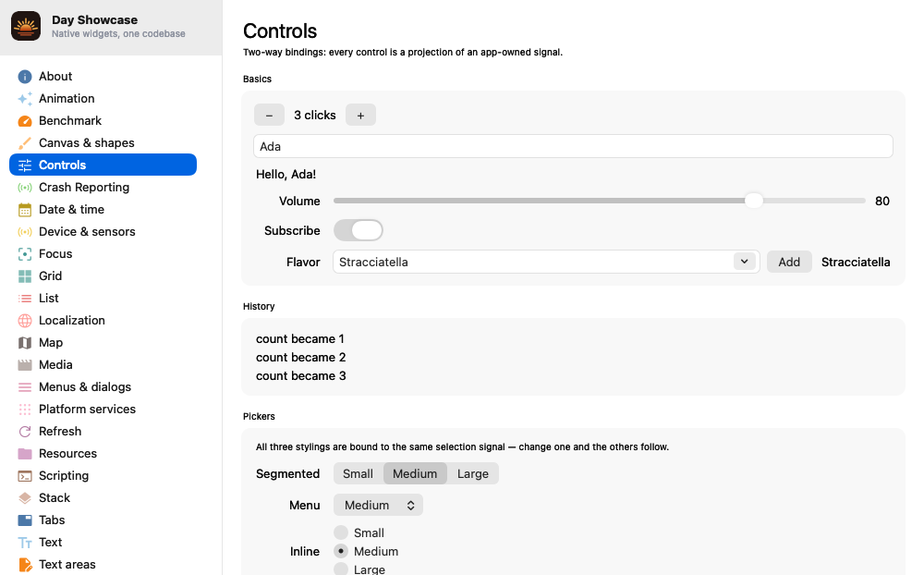Click the pink folder icon beside Resources
Viewport: 924px width, 575px height.
25,454
